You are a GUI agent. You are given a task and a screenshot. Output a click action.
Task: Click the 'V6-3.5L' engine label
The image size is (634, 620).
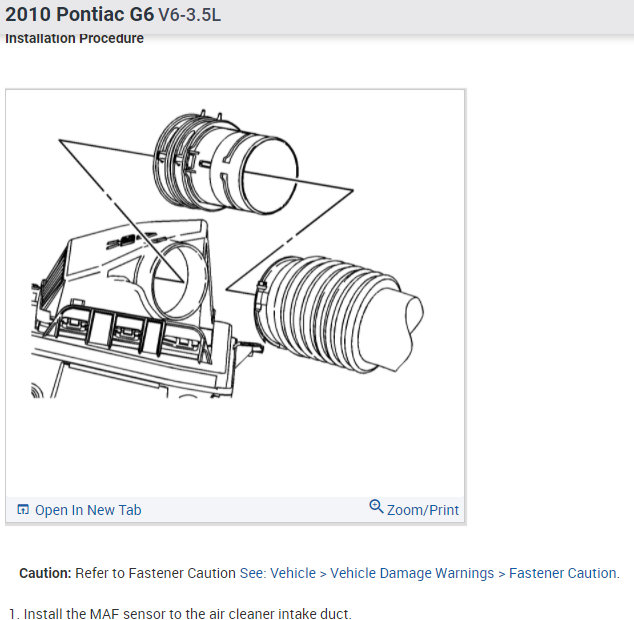pyautogui.click(x=189, y=15)
